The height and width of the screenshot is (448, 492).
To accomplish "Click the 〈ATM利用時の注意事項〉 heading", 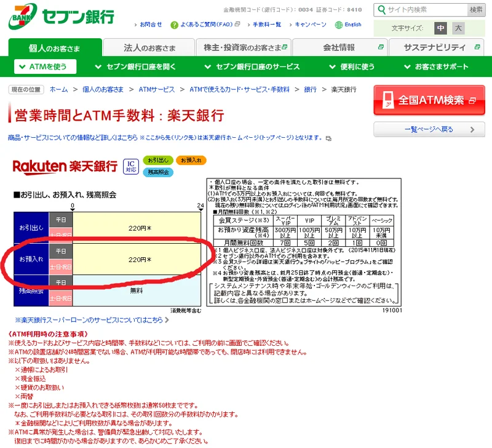I will 48,334.
